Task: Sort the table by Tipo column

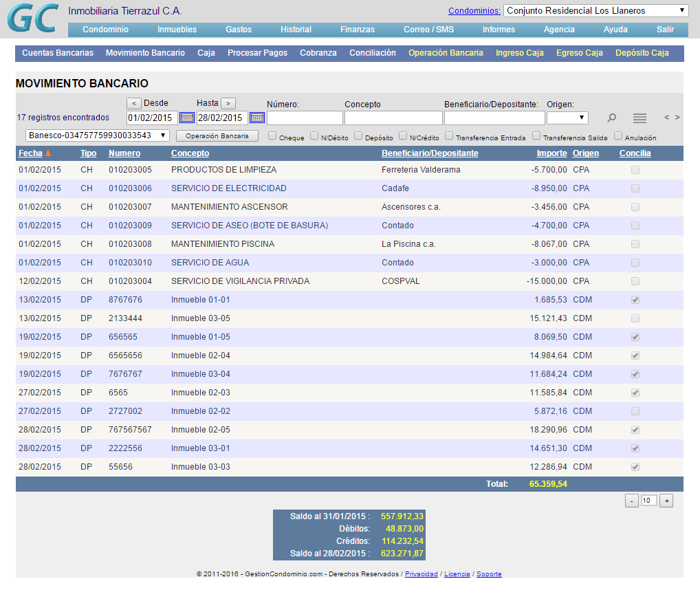Action: click(x=88, y=153)
